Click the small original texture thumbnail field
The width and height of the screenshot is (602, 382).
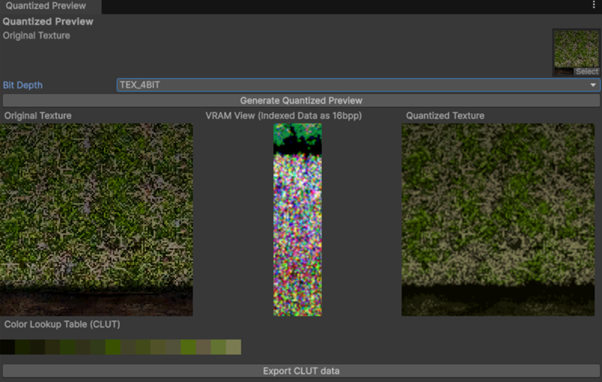pos(576,52)
